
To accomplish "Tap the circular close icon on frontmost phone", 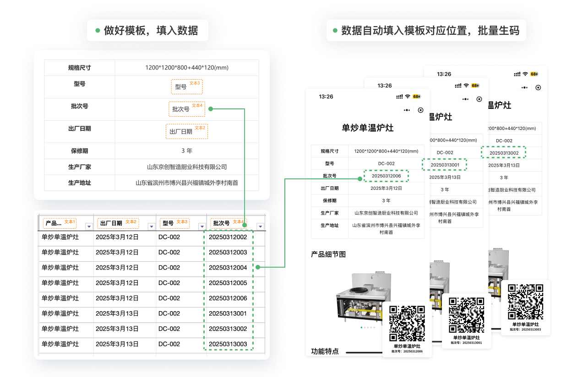I will pos(420,110).
